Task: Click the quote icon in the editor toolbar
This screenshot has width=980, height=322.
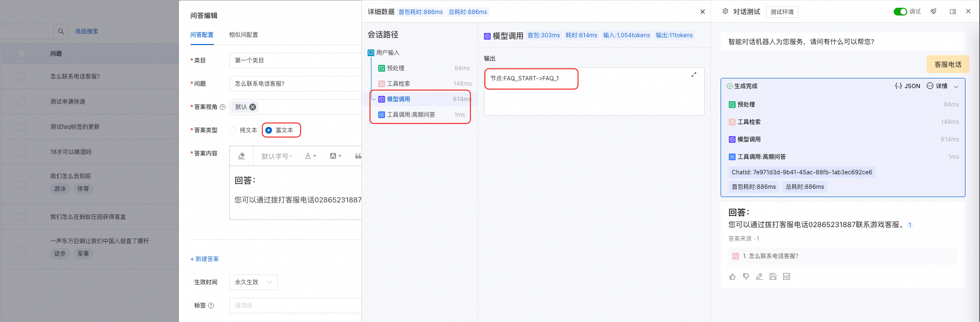Action: [358, 156]
